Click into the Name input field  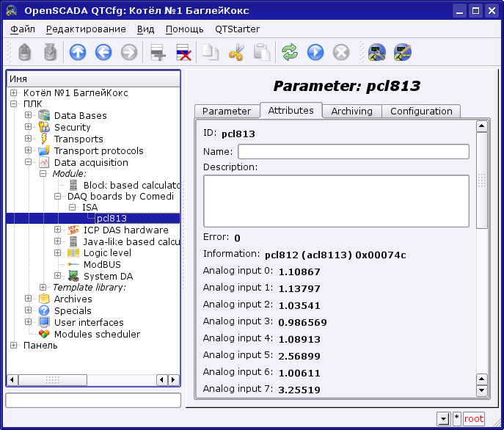tap(353, 151)
